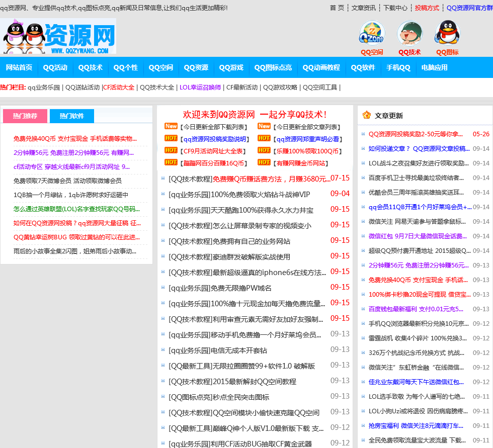Image resolution: width=493 pixels, height=448 pixels.
Task: Open 1QB抽一个月绿钻 article
Action: (x=71, y=195)
